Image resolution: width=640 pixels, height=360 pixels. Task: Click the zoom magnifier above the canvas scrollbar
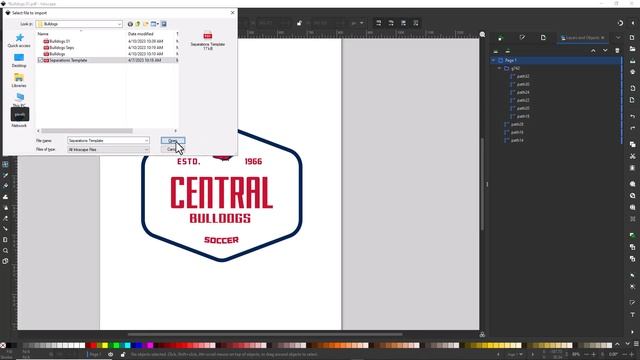click(482, 35)
